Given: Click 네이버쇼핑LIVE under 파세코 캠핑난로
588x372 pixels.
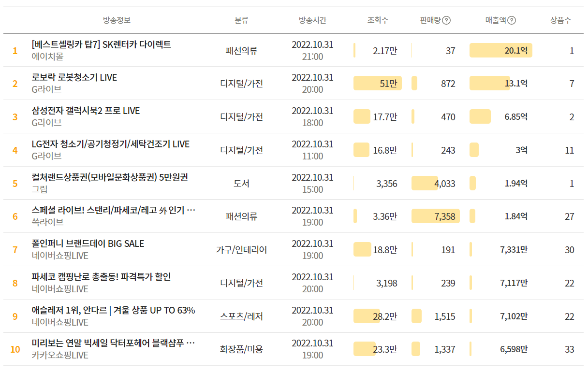Looking at the screenshot, I should coord(60,289).
